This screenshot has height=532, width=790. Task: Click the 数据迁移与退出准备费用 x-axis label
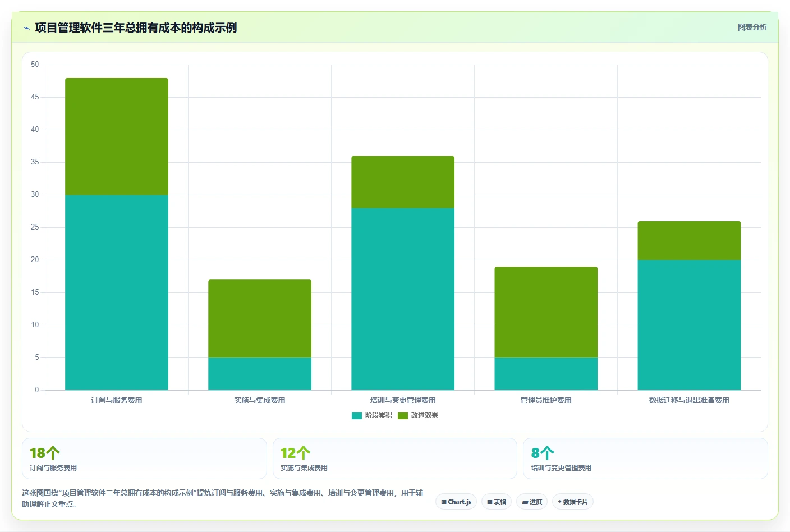[x=689, y=400]
